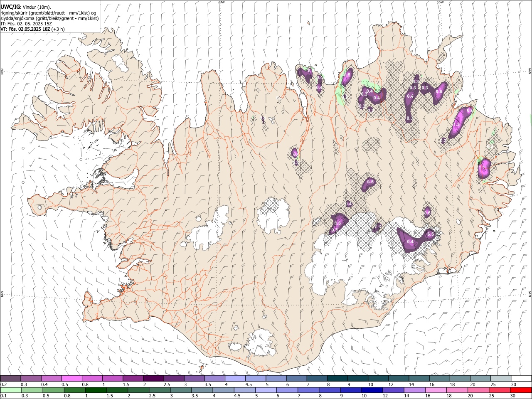
Task: Choose the medium green 0.5–0.8 rain-scale swatch
Action: click(53, 390)
